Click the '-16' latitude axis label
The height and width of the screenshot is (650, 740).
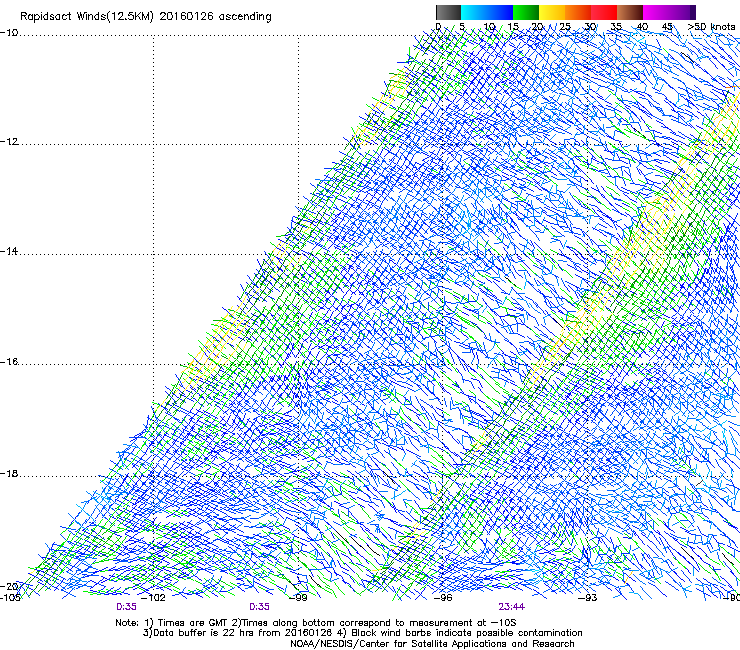click(x=9, y=362)
